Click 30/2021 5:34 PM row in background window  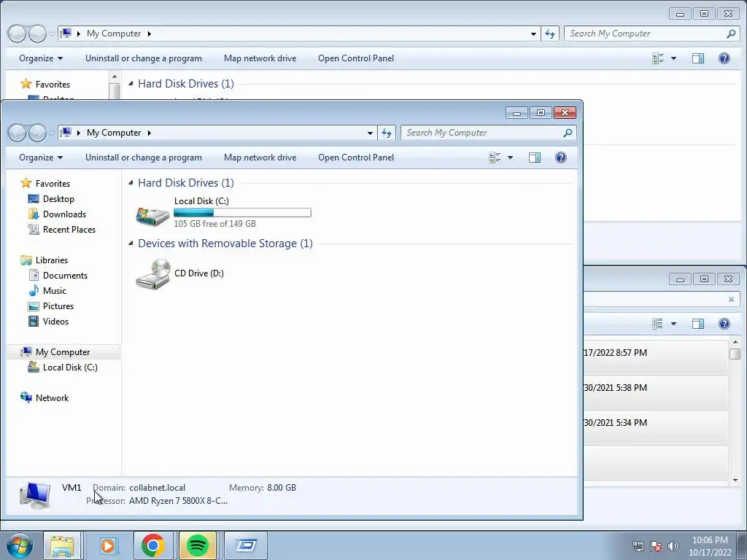656,427
